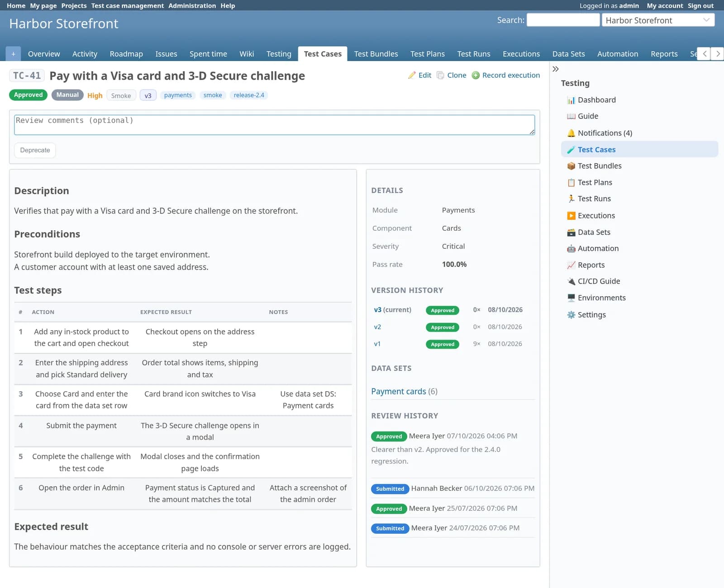Image resolution: width=724 pixels, height=588 pixels.
Task: Open version v2 in version history
Action: click(377, 327)
